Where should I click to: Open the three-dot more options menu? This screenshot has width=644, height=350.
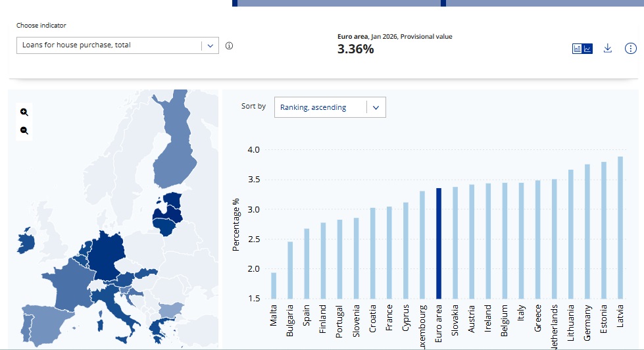coord(630,48)
